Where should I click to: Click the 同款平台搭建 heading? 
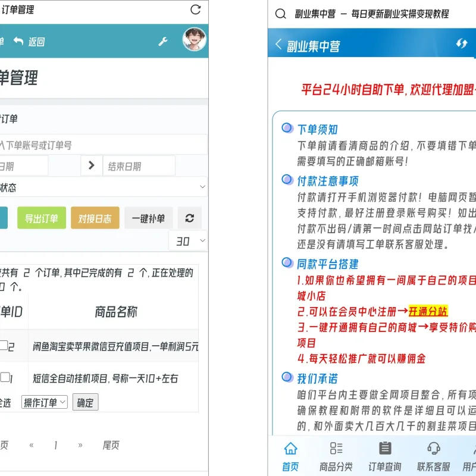(x=328, y=264)
